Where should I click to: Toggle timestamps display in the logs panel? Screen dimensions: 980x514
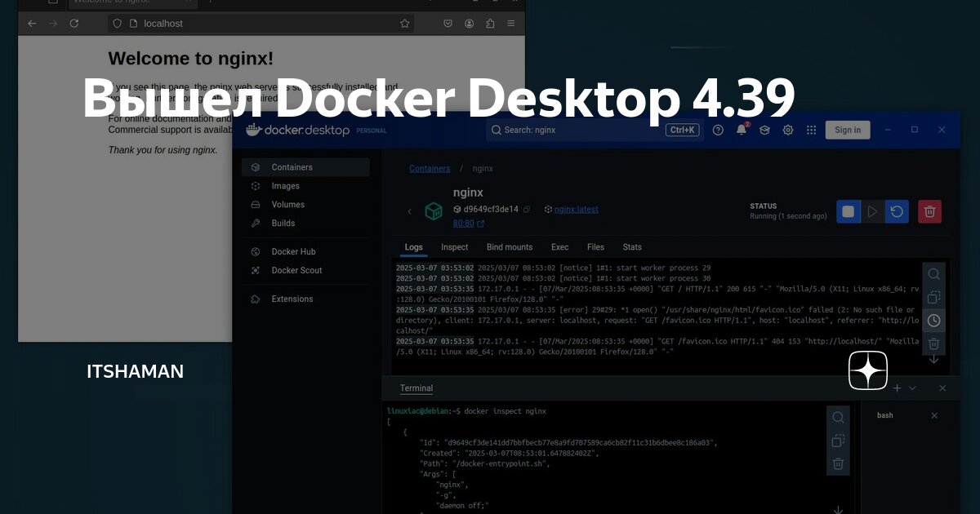click(x=933, y=320)
